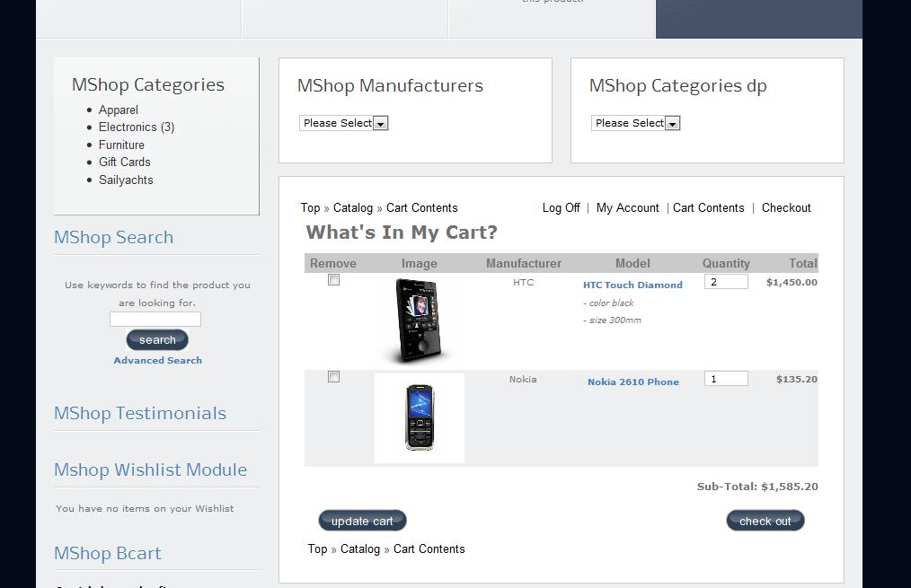Go to Checkout from top navigation
The image size is (911, 588).
pos(786,207)
